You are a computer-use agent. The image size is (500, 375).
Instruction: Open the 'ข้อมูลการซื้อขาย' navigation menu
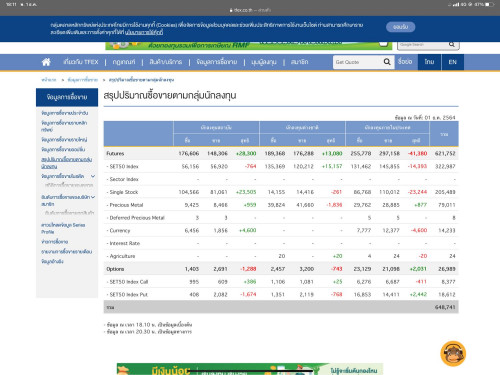tap(217, 62)
